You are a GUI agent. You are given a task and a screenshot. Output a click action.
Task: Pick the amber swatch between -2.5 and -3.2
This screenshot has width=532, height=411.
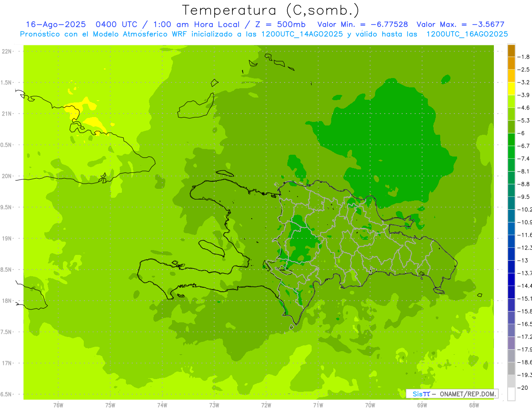(511, 76)
